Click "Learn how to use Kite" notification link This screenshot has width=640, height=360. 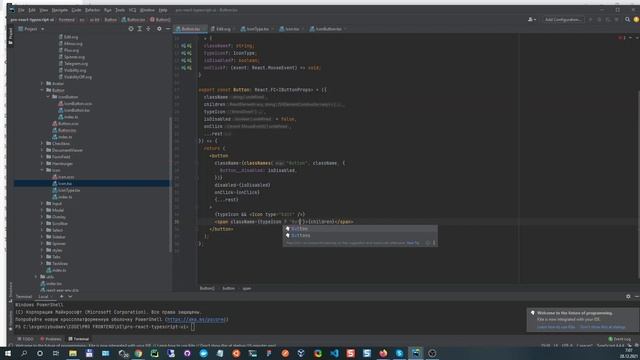[x=556, y=327]
